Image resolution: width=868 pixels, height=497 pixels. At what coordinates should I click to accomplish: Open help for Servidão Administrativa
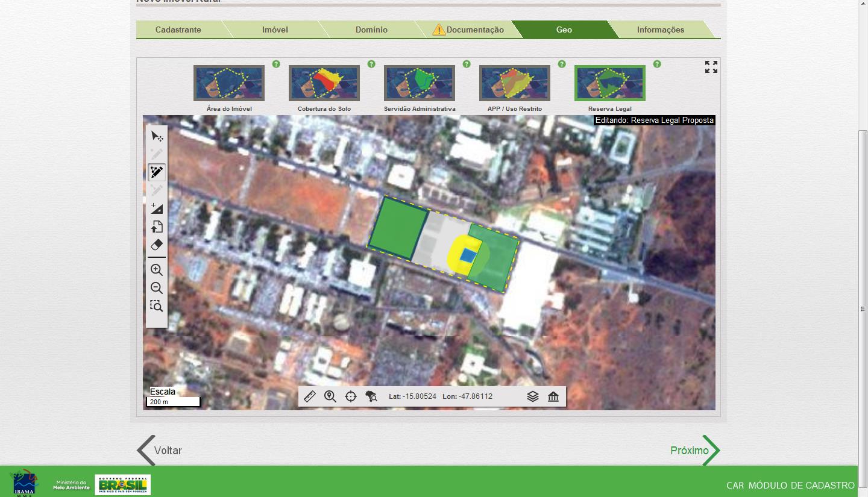pyautogui.click(x=467, y=64)
